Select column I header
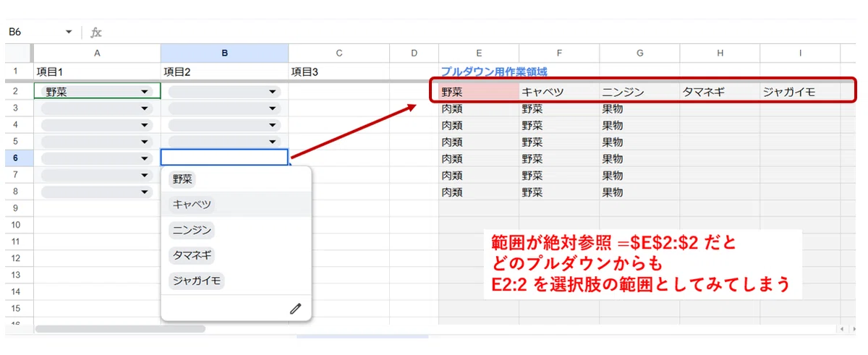The height and width of the screenshot is (355, 868). tap(800, 53)
